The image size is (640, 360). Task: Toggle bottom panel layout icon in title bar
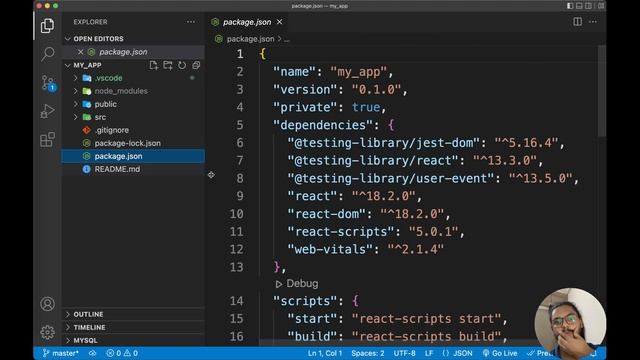(579, 6)
